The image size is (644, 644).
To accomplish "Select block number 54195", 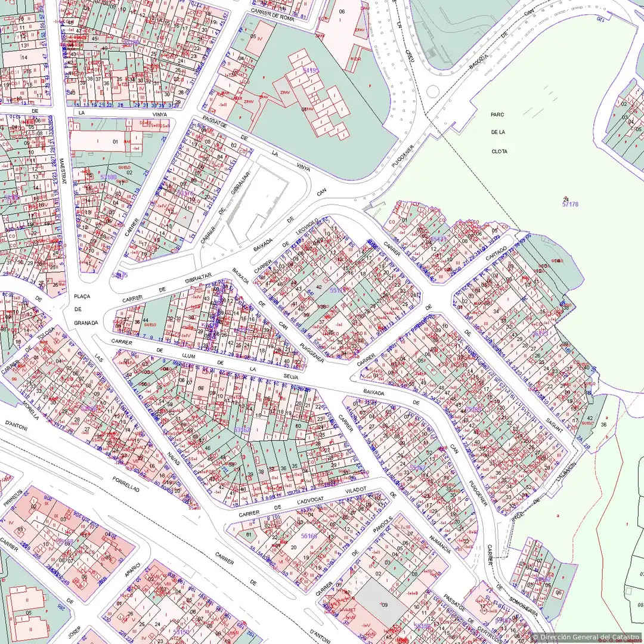I will (311, 70).
